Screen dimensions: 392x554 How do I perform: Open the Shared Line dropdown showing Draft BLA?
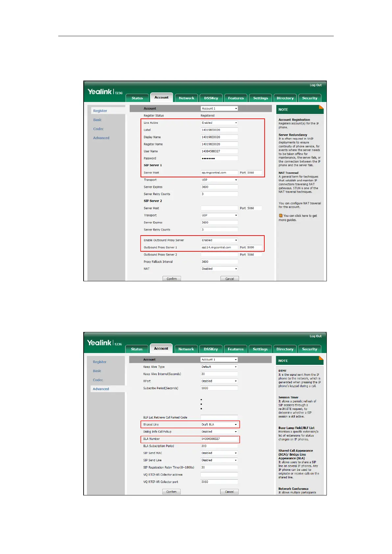[x=219, y=424]
